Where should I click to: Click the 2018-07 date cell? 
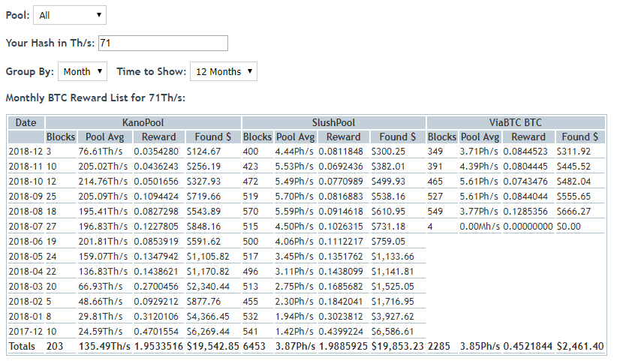(26, 227)
